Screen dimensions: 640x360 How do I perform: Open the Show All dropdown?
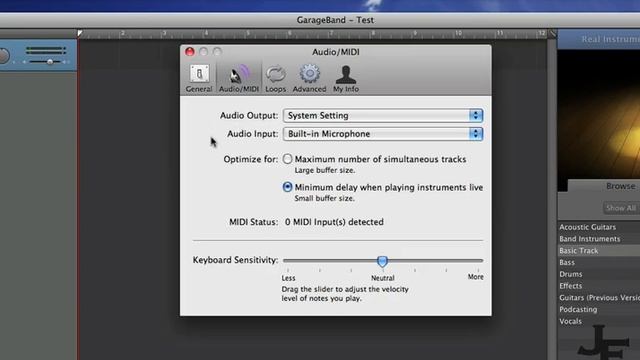[x=620, y=208]
